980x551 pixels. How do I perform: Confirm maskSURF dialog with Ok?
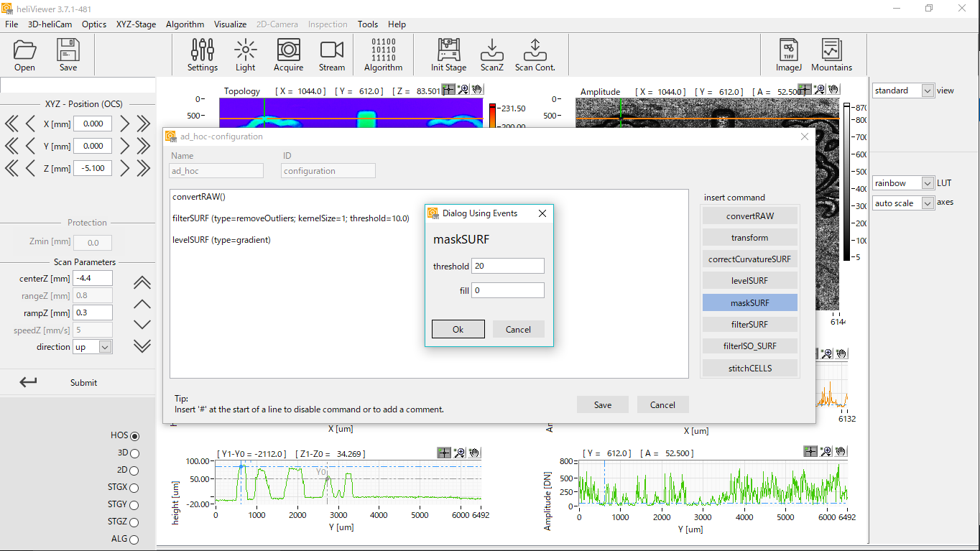(x=458, y=330)
